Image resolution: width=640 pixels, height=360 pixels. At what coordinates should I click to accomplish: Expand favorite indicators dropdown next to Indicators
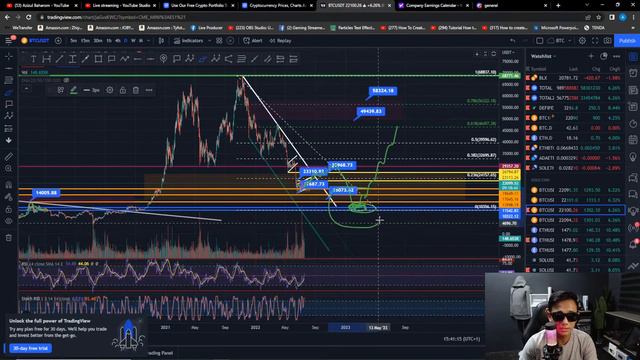209,41
